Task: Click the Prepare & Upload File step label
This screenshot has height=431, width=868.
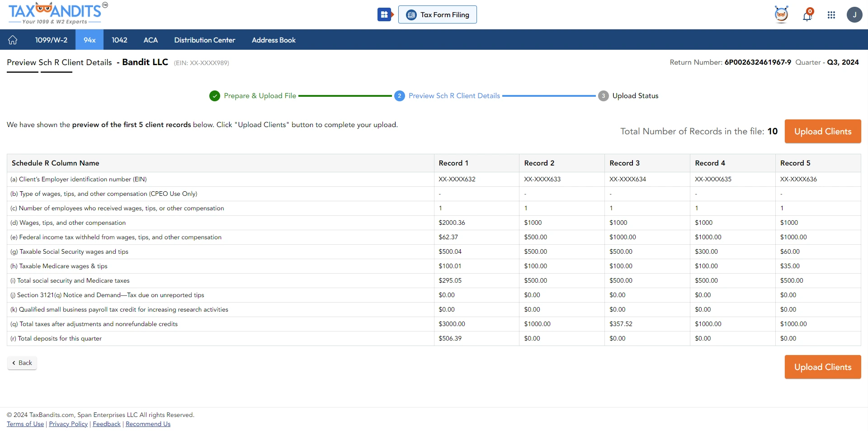Action: (x=260, y=96)
